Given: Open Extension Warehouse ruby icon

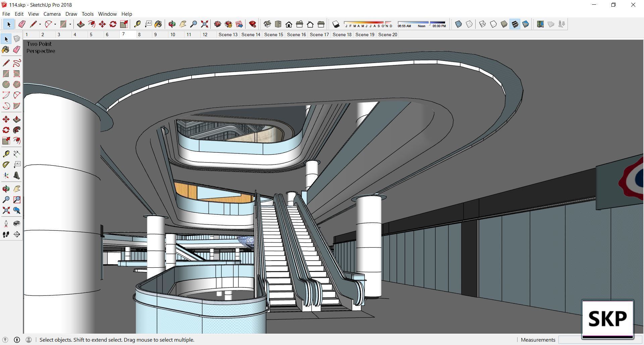Looking at the screenshot, I should coord(253,24).
